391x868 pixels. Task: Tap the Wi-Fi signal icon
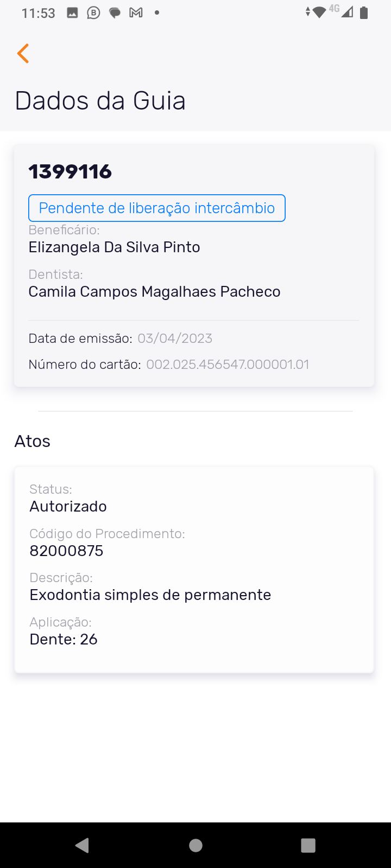point(319,12)
